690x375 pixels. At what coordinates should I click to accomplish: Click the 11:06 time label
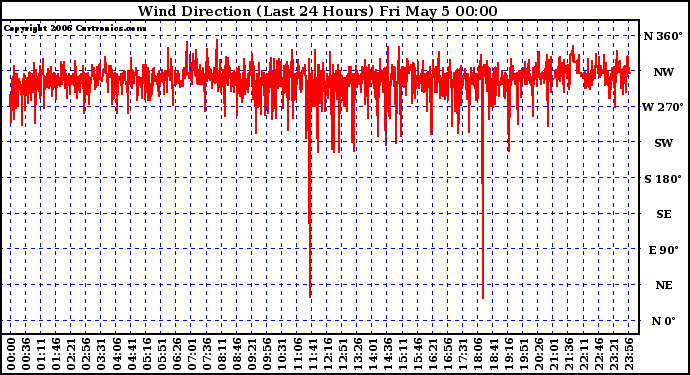(297, 354)
